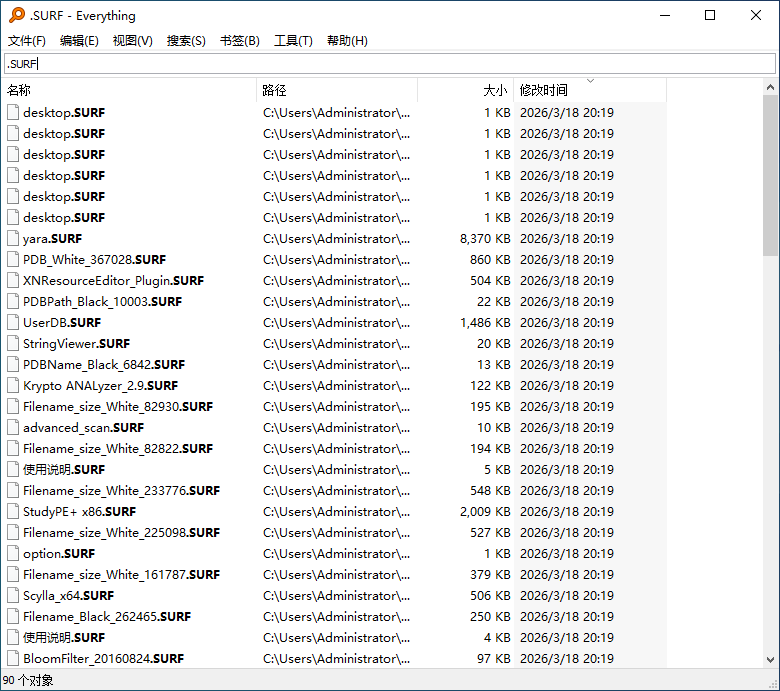Screen dimensions: 780x691
Task: Click file icon of advanced_scan.SURF
Action: click(x=13, y=428)
